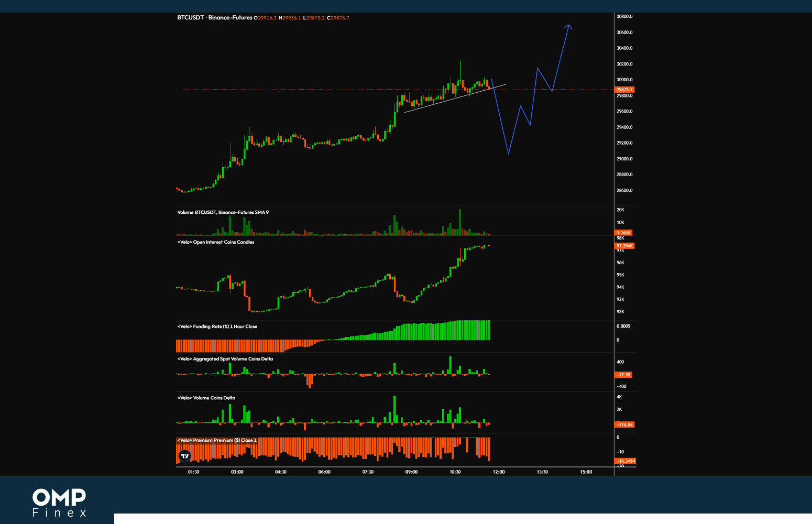Click the 20K volume axis label
Viewport: 812px width, 524px height.
click(620, 210)
